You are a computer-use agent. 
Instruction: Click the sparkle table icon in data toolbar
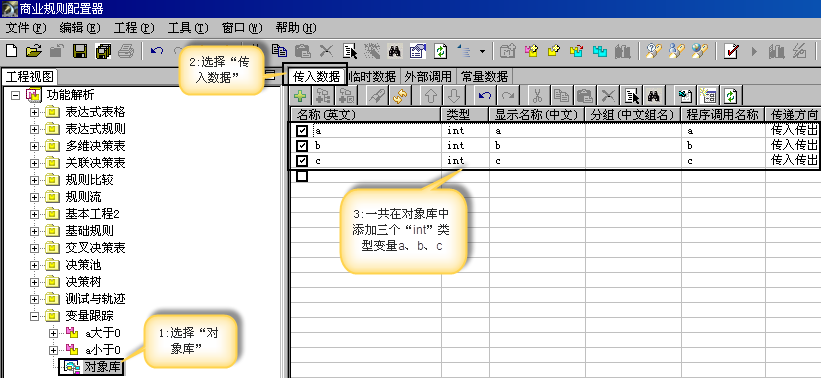[707, 96]
